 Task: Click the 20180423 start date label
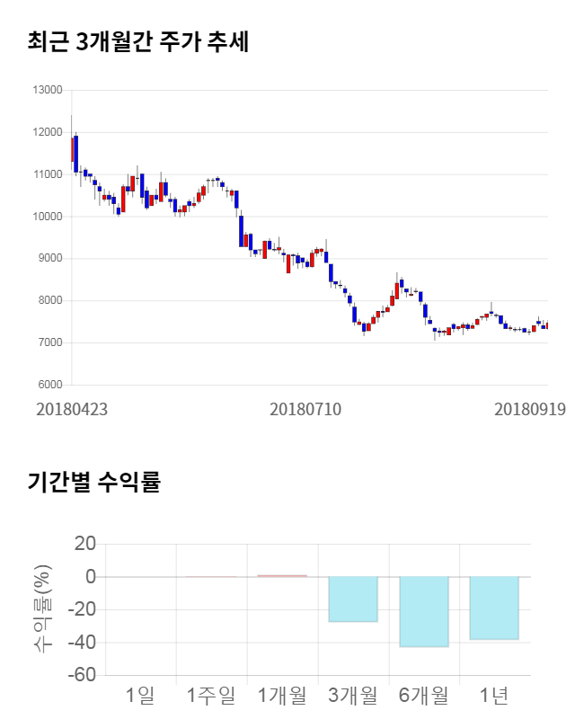[x=72, y=409]
